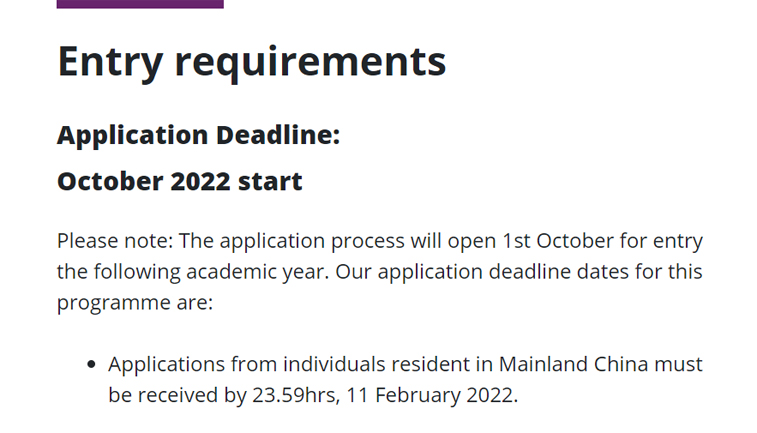Click the purple bar above the heading

coord(140,4)
